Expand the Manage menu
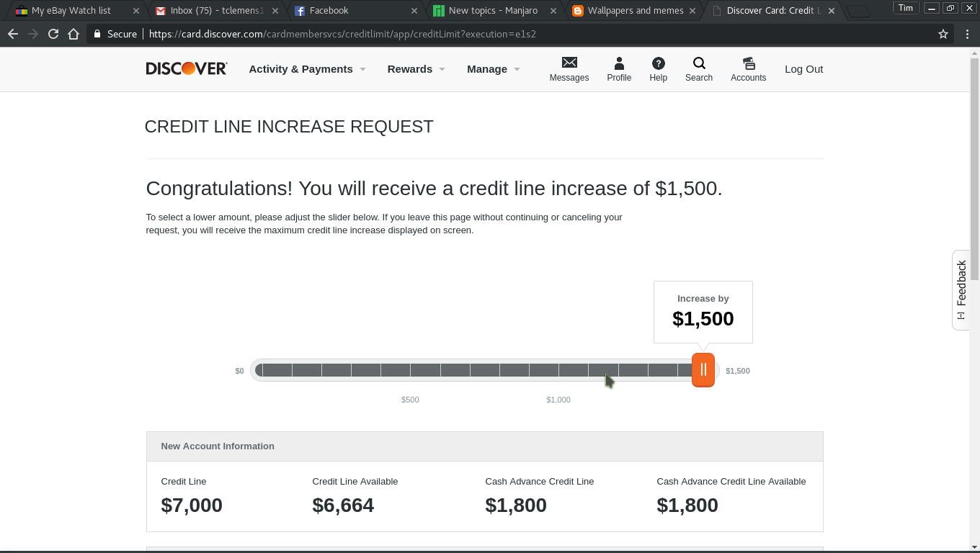 (493, 69)
